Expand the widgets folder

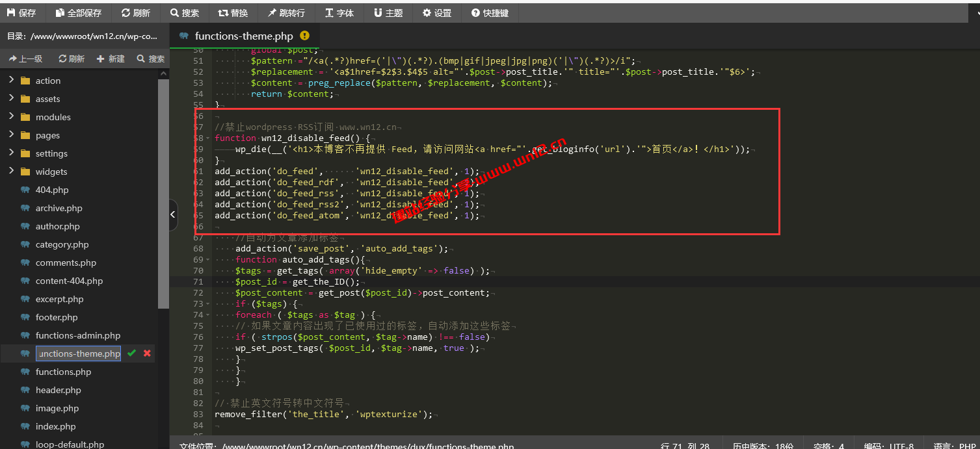point(11,172)
